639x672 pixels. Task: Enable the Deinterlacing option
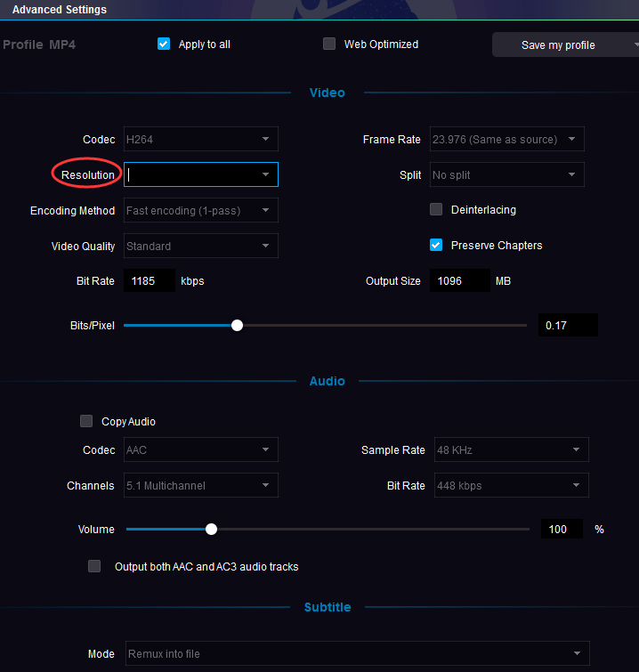(436, 210)
